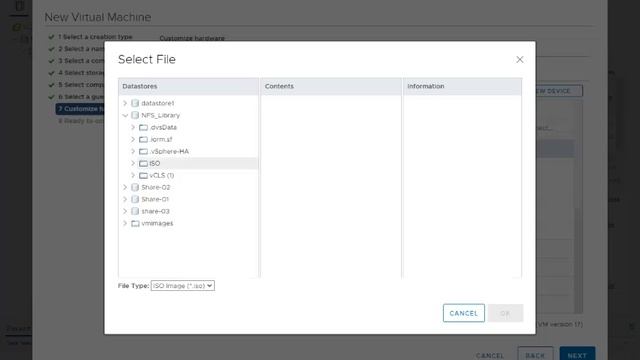Expand the vCLS (1) folder
The width and height of the screenshot is (640, 360).
133,176
